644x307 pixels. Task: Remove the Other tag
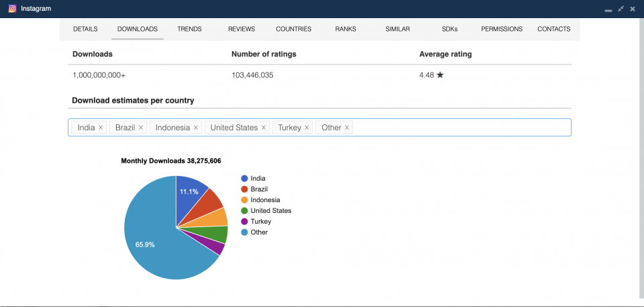click(x=347, y=128)
